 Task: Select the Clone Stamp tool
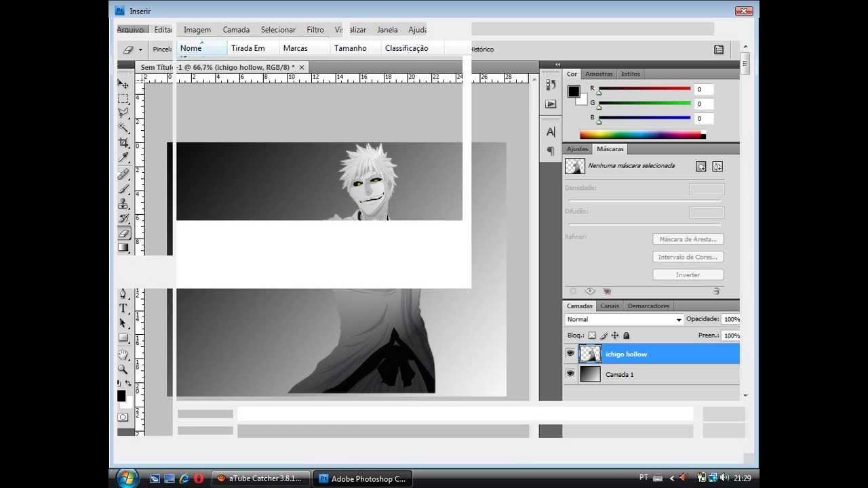coord(123,204)
